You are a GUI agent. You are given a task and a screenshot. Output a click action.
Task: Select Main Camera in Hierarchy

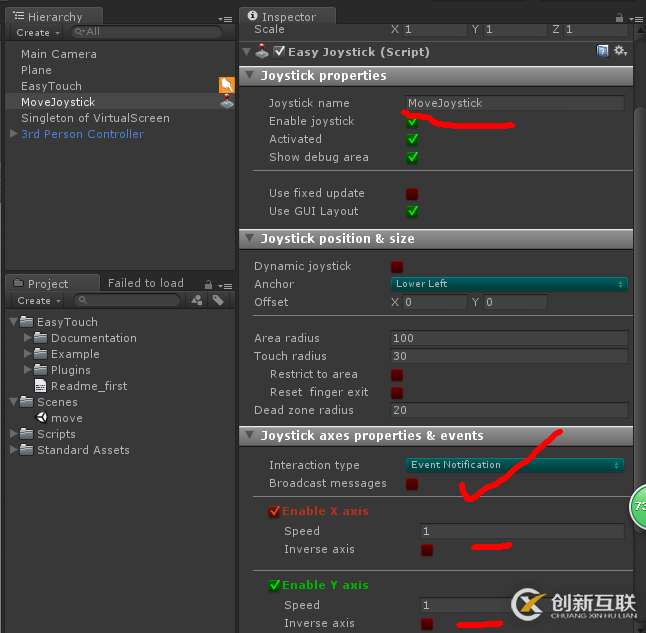(59, 54)
